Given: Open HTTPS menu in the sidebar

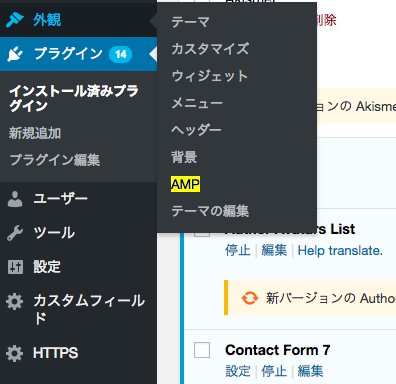Looking at the screenshot, I should 56,353.
